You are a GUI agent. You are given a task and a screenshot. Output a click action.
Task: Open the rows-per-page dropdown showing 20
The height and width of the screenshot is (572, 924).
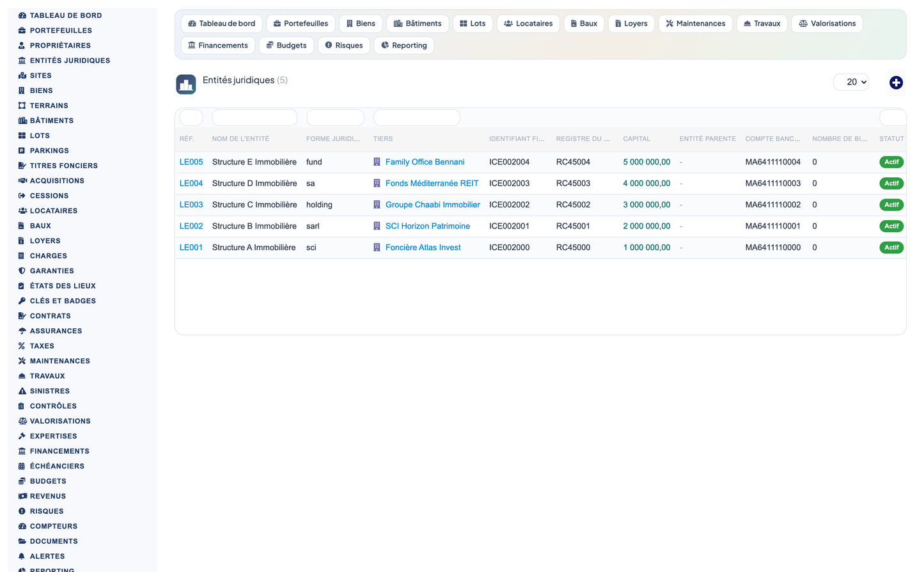click(851, 82)
